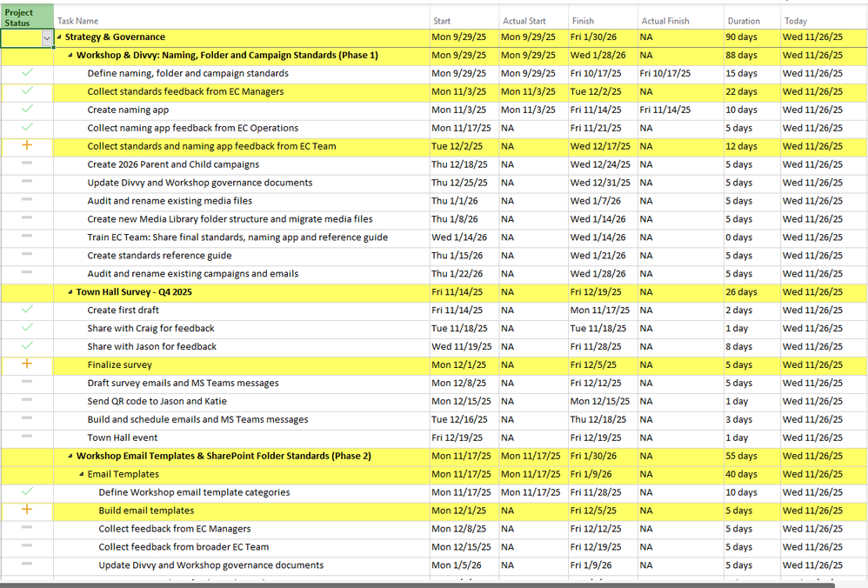Select task 'Finalize survey'

pos(119,364)
